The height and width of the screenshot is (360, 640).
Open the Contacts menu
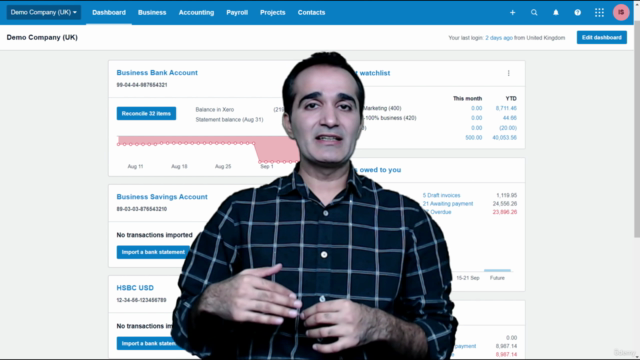[311, 13]
